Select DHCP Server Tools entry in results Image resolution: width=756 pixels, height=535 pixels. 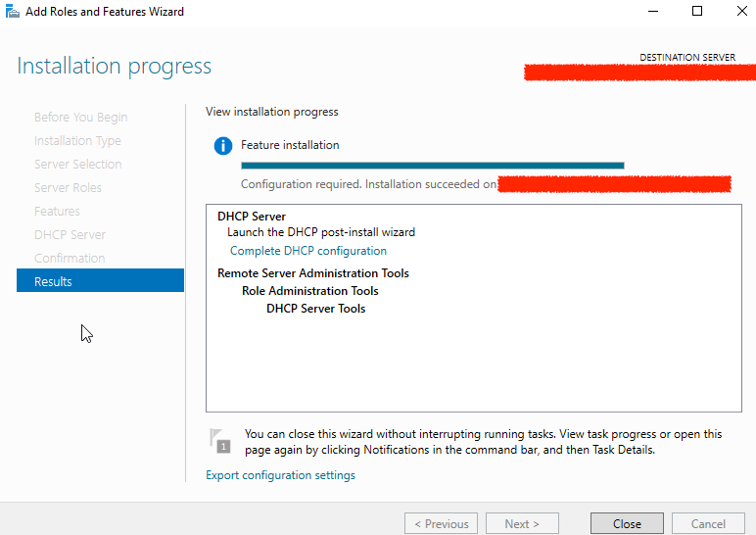tap(315, 309)
